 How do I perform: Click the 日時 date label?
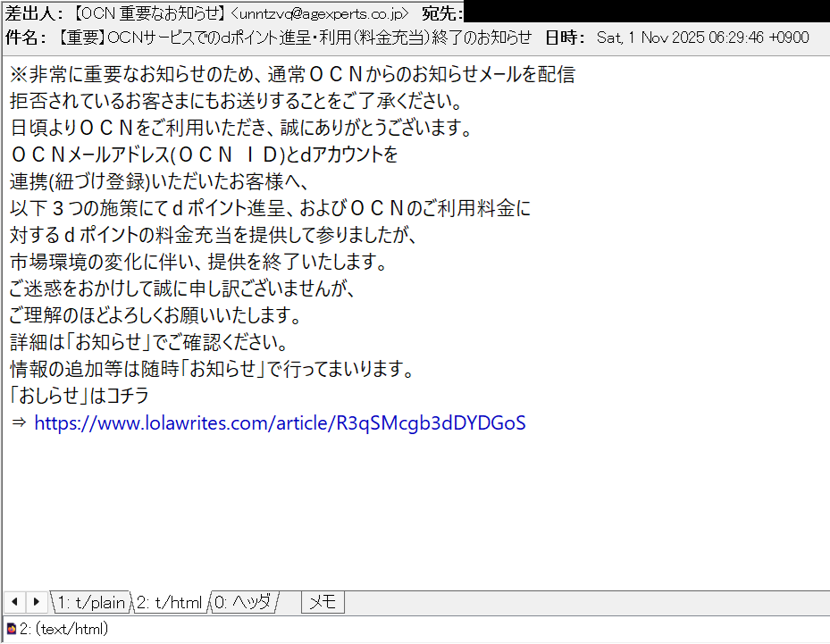[x=565, y=38]
